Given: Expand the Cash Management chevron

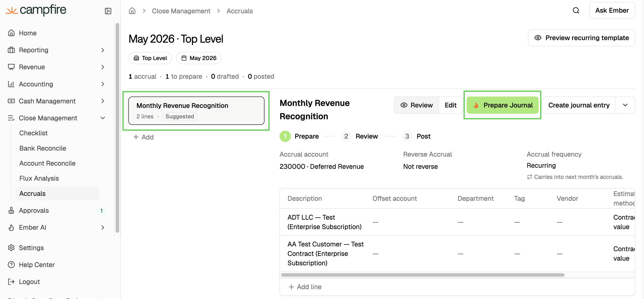Looking at the screenshot, I should click(x=102, y=101).
